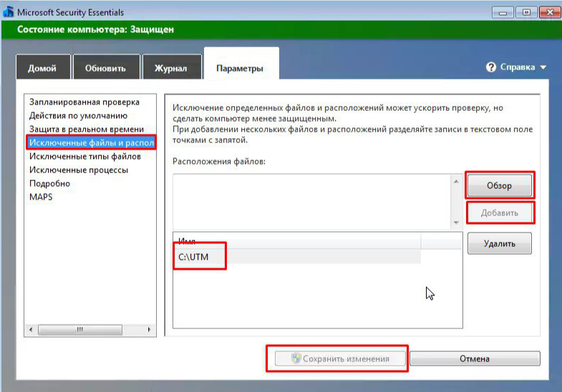Click the Отмена button
Viewport: 562px width, 392px height.
[x=475, y=358]
